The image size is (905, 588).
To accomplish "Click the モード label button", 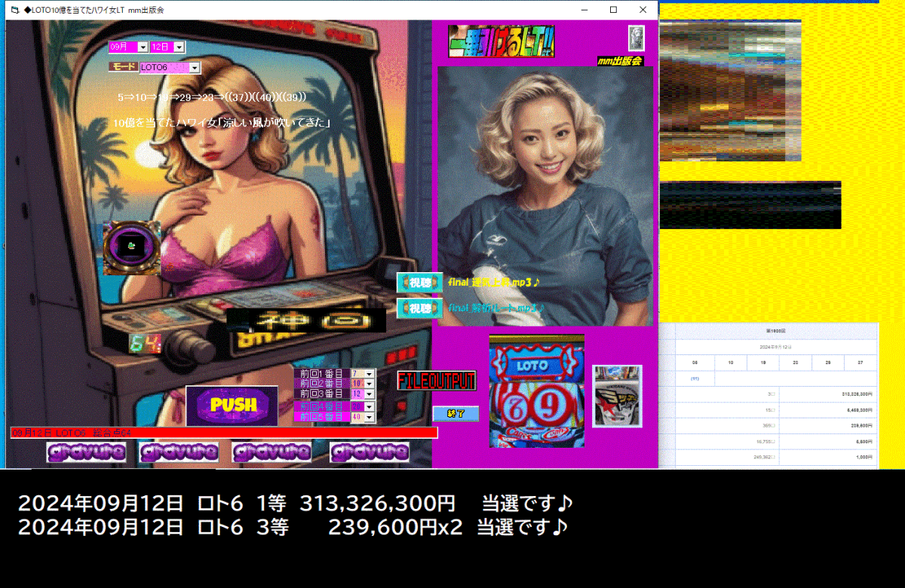I will tap(123, 67).
